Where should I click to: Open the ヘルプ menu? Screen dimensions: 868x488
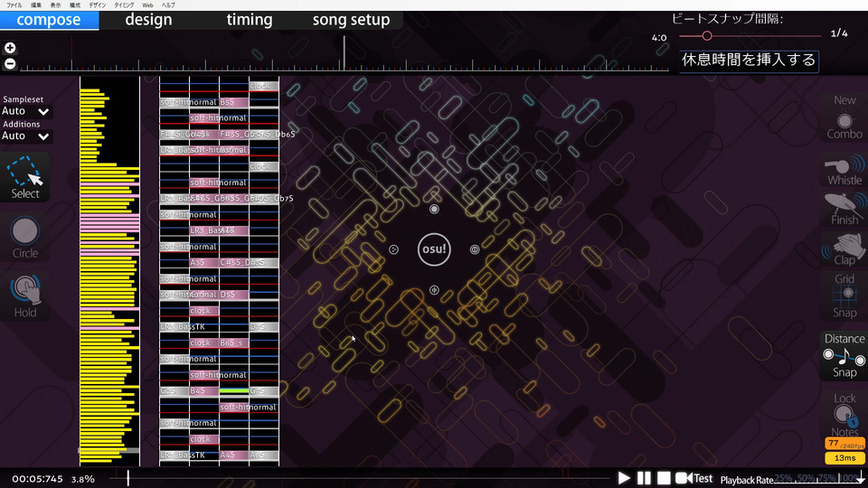168,5
